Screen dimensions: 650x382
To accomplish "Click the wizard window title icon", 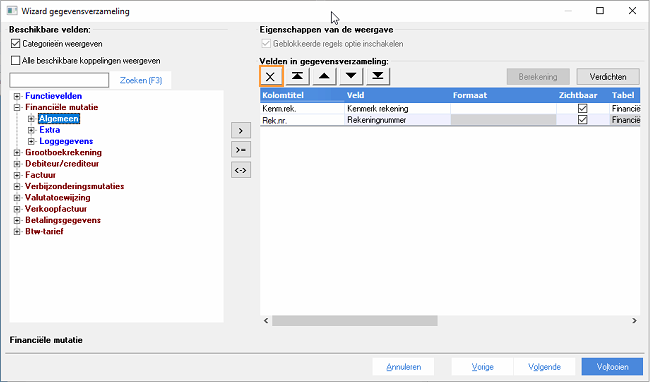I will point(12,11).
